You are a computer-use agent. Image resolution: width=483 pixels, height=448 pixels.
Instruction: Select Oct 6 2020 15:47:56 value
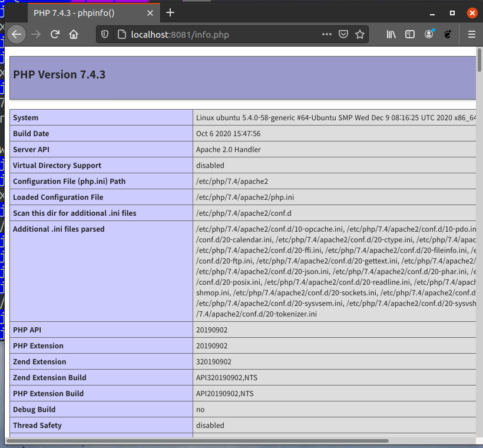229,133
